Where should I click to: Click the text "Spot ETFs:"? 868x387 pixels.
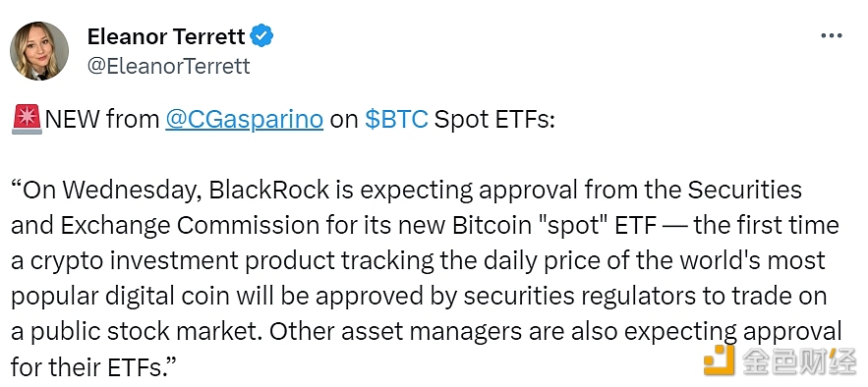coord(494,120)
